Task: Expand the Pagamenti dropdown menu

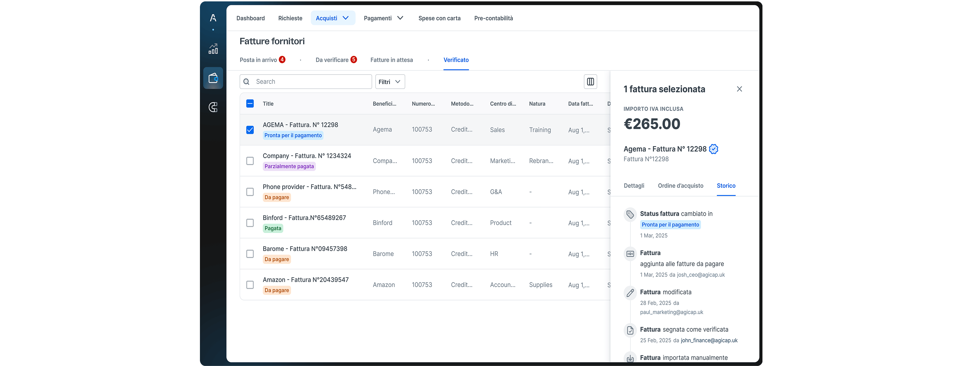Action: (384, 18)
